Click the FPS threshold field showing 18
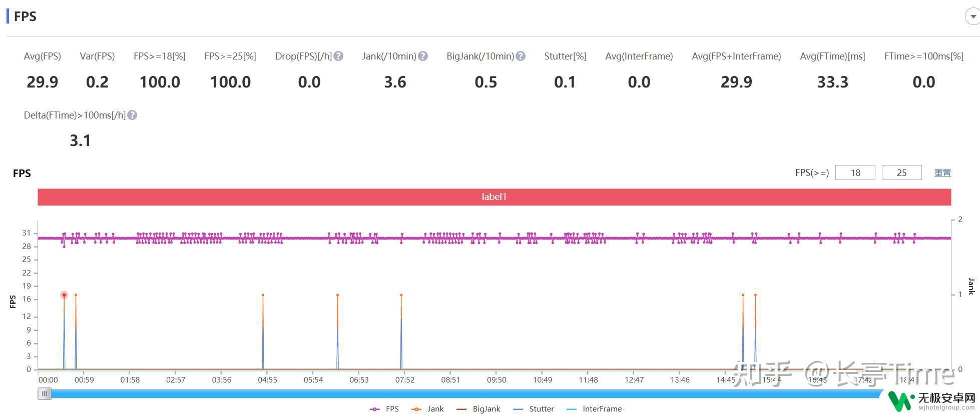Viewport: 980px width, 414px height. tap(855, 172)
